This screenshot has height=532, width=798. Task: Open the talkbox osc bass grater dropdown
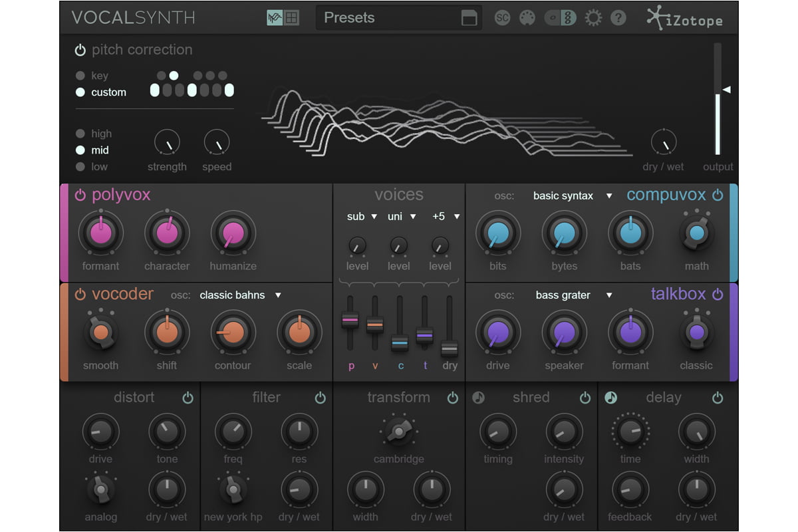pyautogui.click(x=573, y=295)
